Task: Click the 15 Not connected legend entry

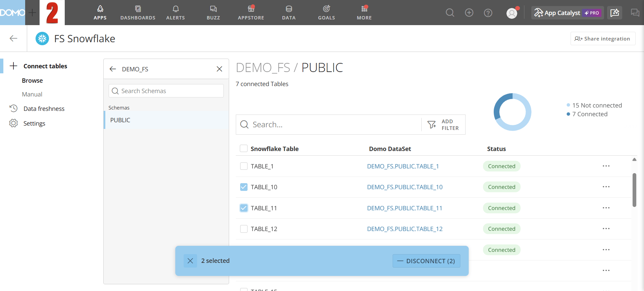Action: [594, 105]
